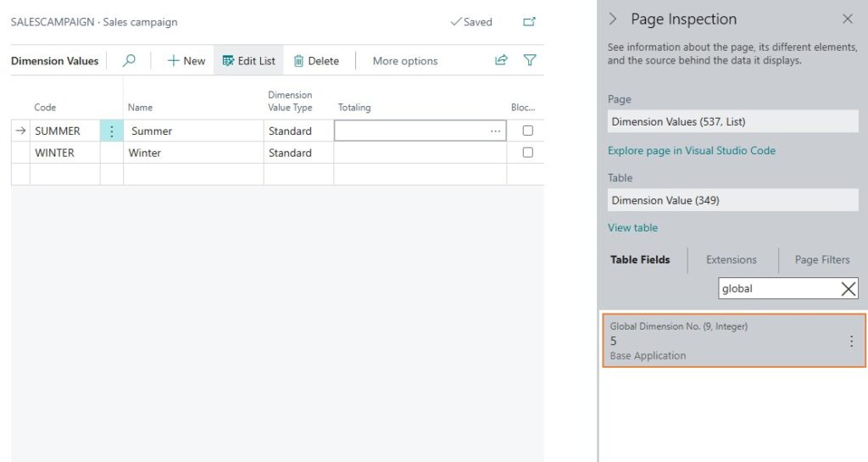Clear the 'global' field search text
This screenshot has width=868, height=462.
(848, 289)
